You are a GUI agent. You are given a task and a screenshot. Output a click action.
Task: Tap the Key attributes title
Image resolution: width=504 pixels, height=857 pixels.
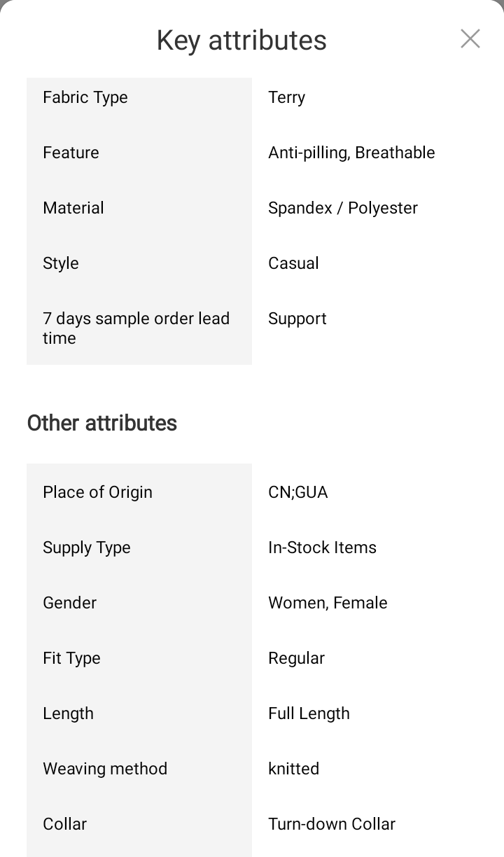tap(241, 41)
